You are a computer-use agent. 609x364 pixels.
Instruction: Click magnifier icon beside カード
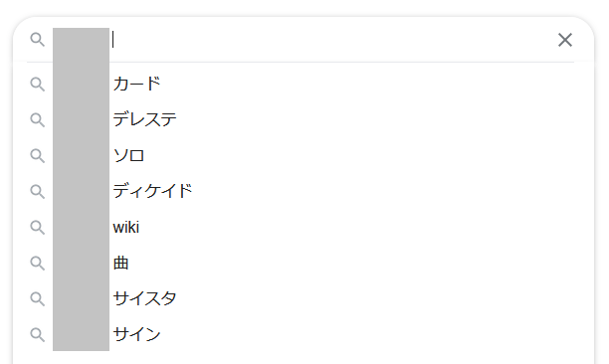37,84
